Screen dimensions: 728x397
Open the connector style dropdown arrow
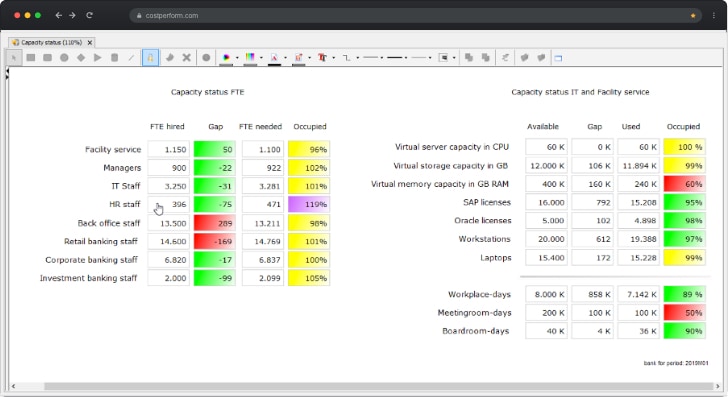coord(358,58)
